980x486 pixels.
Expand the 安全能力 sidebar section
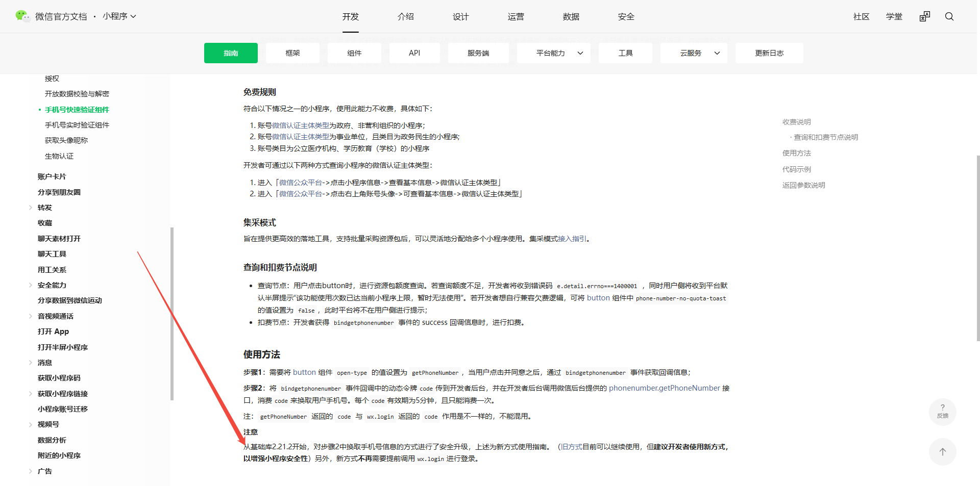[31, 285]
